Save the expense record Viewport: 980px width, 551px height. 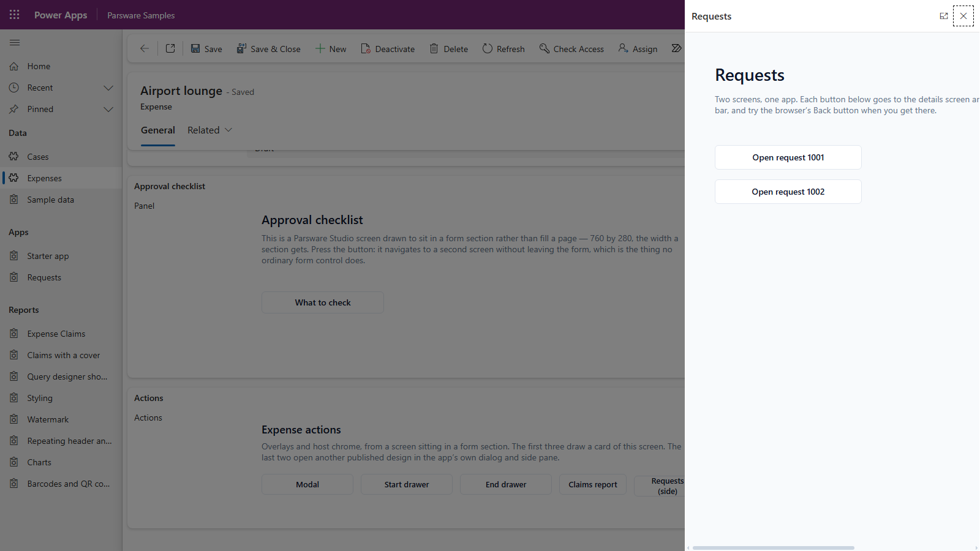point(206,48)
